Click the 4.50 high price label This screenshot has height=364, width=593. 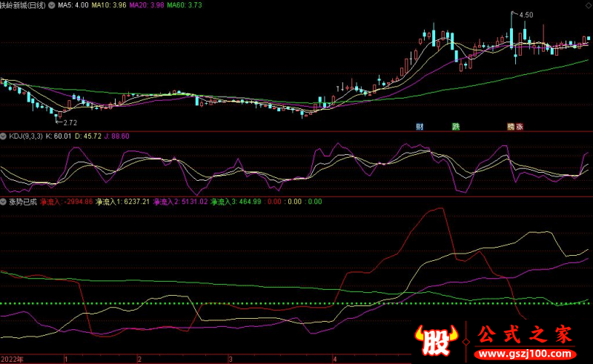pos(526,15)
